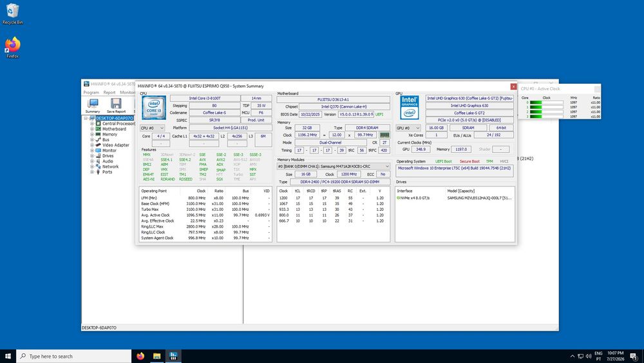Click Core 3 clock bar in Active Clock

pyautogui.click(x=547, y=116)
